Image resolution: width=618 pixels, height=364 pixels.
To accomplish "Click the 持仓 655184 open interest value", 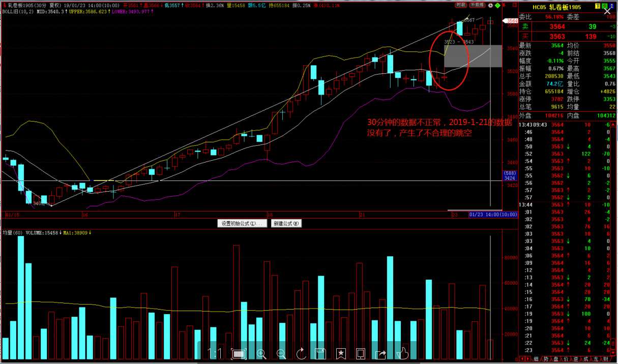I will [553, 92].
